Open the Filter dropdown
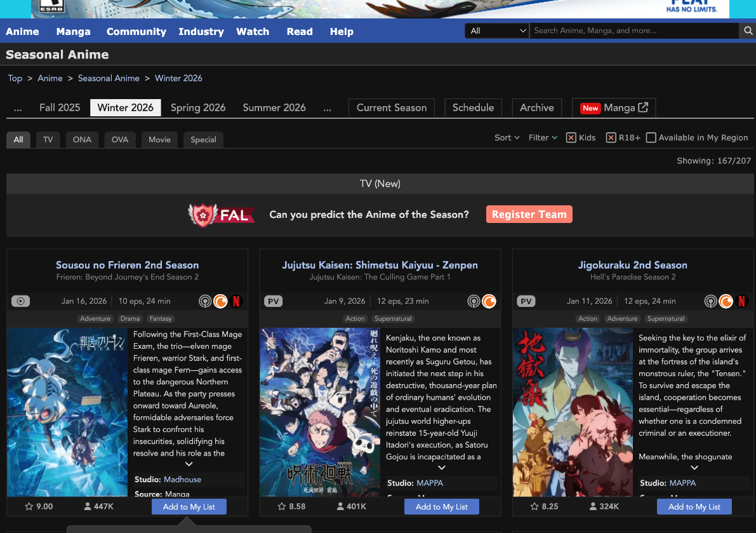 point(543,137)
